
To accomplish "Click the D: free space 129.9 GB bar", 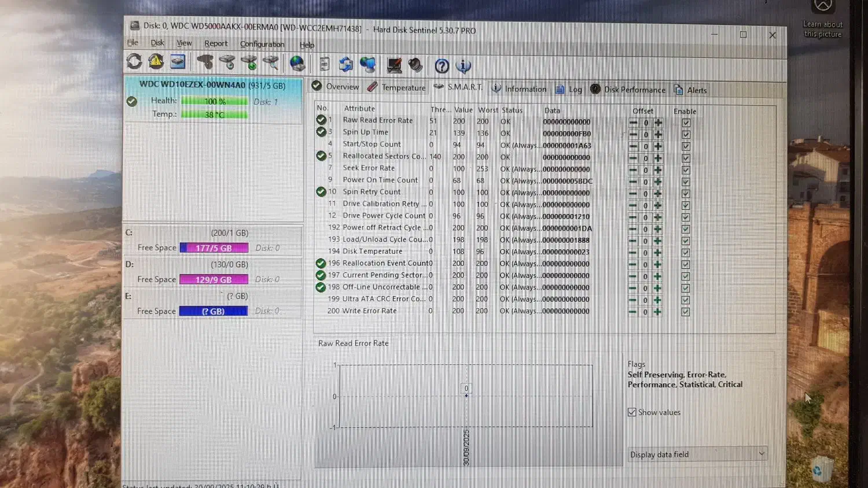I will point(214,279).
